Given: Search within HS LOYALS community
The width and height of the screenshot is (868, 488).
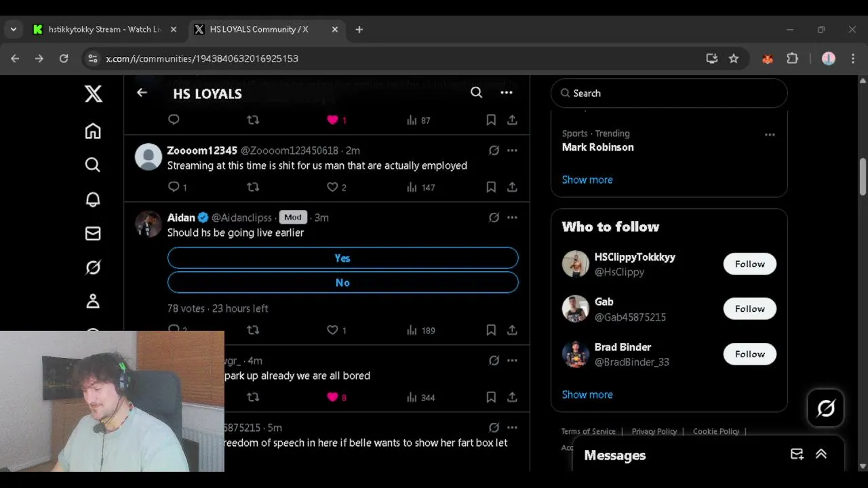Looking at the screenshot, I should (x=477, y=93).
